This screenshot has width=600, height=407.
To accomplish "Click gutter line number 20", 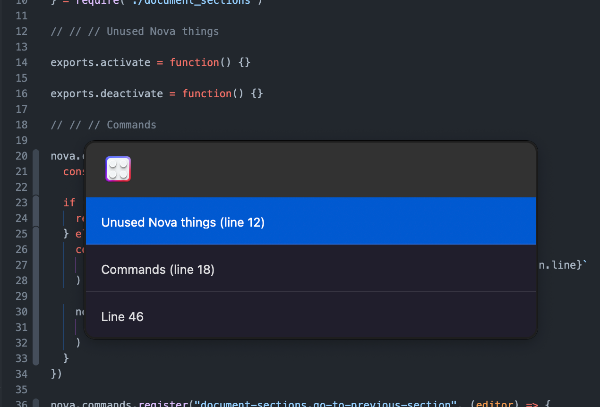I will (21, 157).
